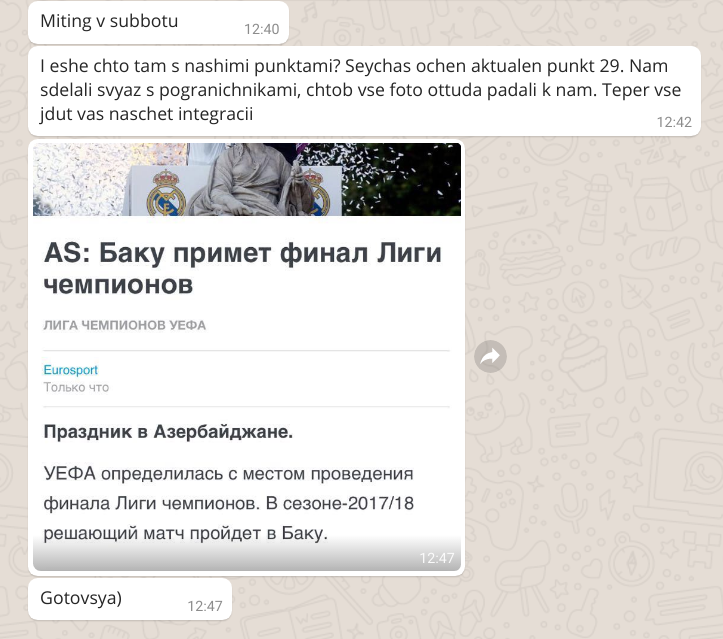
Task: Click the Real Madrid crest photo banner
Action: [x=247, y=179]
